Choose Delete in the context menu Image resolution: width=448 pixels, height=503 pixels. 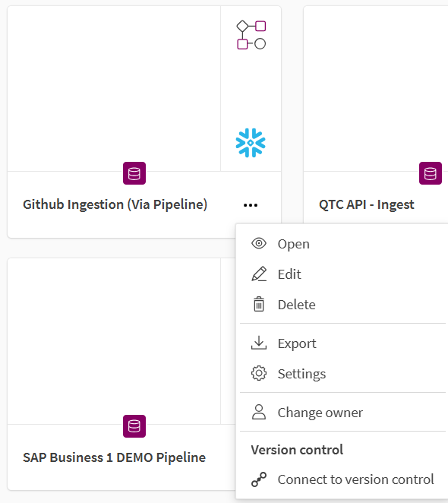pyautogui.click(x=342, y=305)
